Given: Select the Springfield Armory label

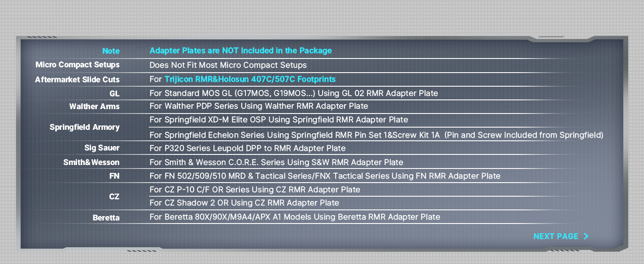Looking at the screenshot, I should point(84,127).
